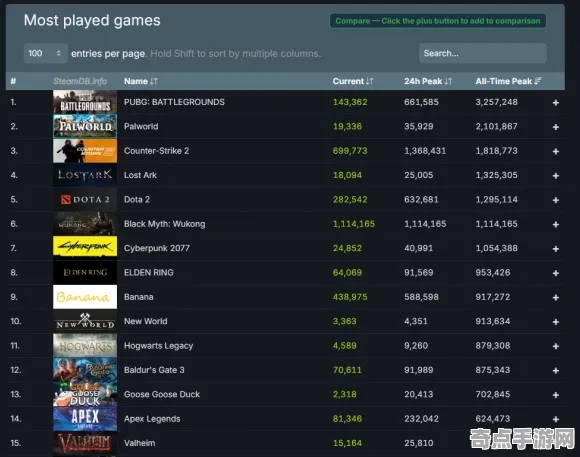Add Black Myth: Wukong to comparison with plus
Image resolution: width=580 pixels, height=457 pixels.
[x=556, y=224]
